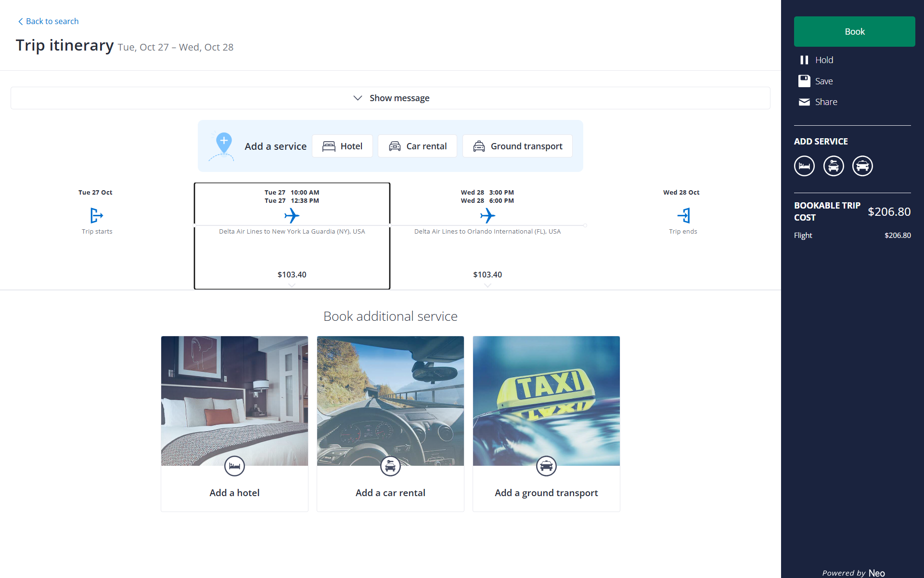Image resolution: width=924 pixels, height=578 pixels.
Task: Click the Trip starts icon
Action: click(97, 215)
